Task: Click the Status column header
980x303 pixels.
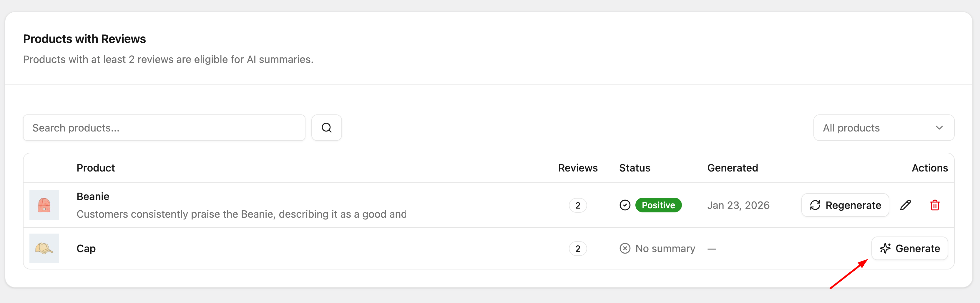Action: (634, 168)
